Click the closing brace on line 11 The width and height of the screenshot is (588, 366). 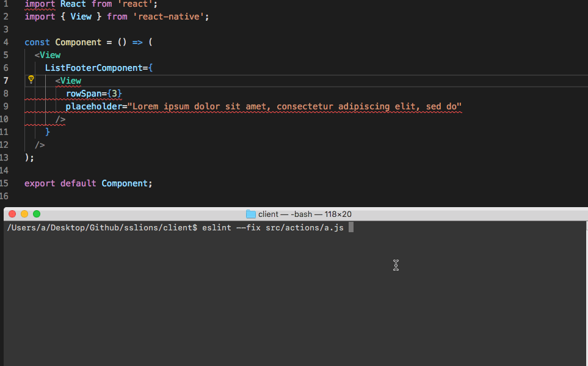(x=47, y=132)
